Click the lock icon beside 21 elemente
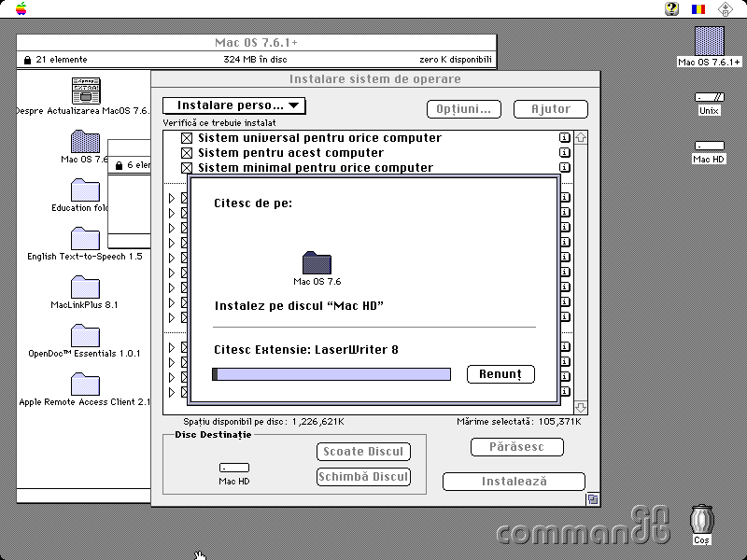 tap(27, 60)
